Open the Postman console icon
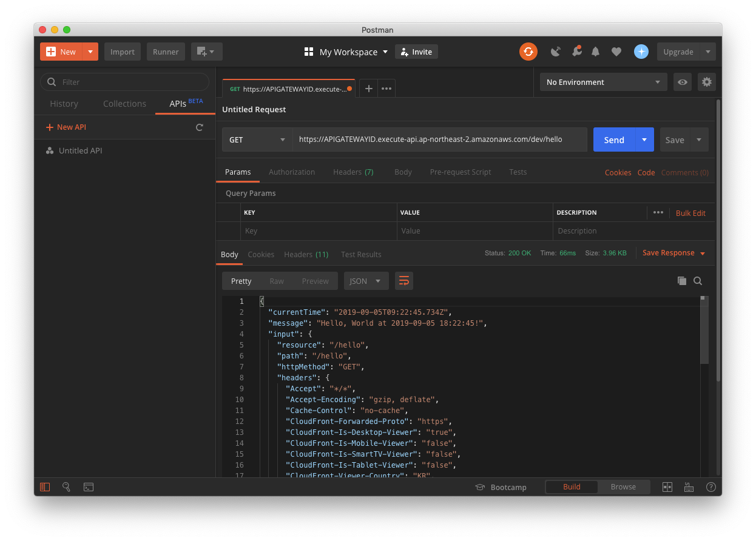This screenshot has width=756, height=541. (89, 486)
